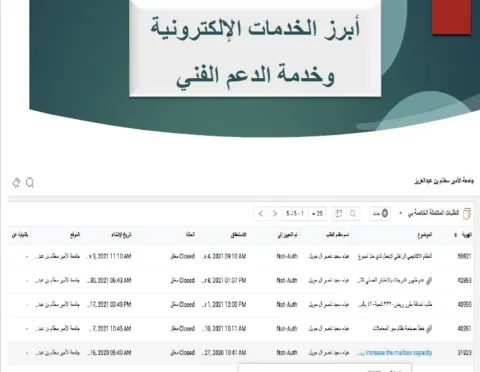Click the Closed status of request 50821
The height and width of the screenshot is (372, 480).
click(183, 256)
